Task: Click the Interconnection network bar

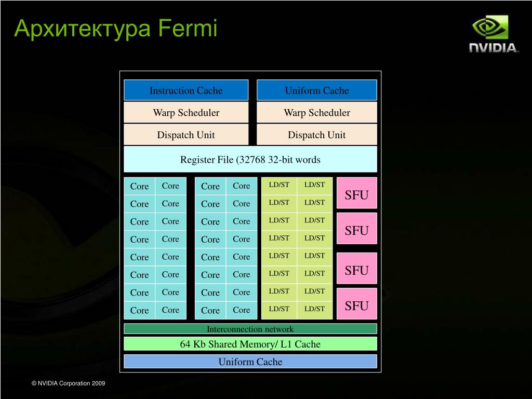Action: (x=250, y=329)
